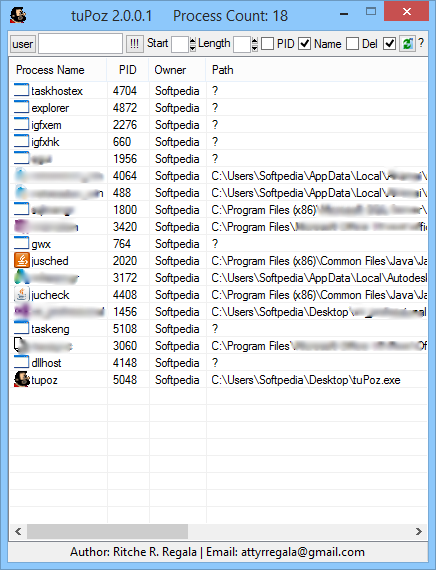Click the taskhostex process icon
This screenshot has width=436, height=570.
point(21,90)
